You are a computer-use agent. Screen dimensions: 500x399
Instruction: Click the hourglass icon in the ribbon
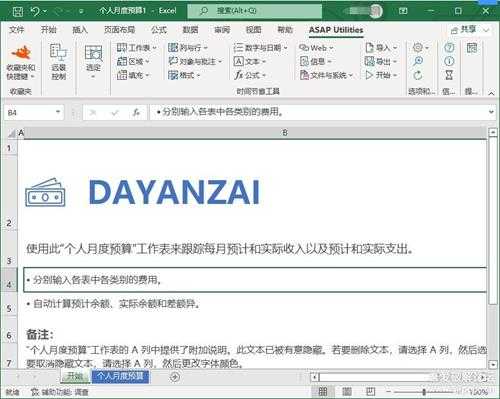[449, 75]
